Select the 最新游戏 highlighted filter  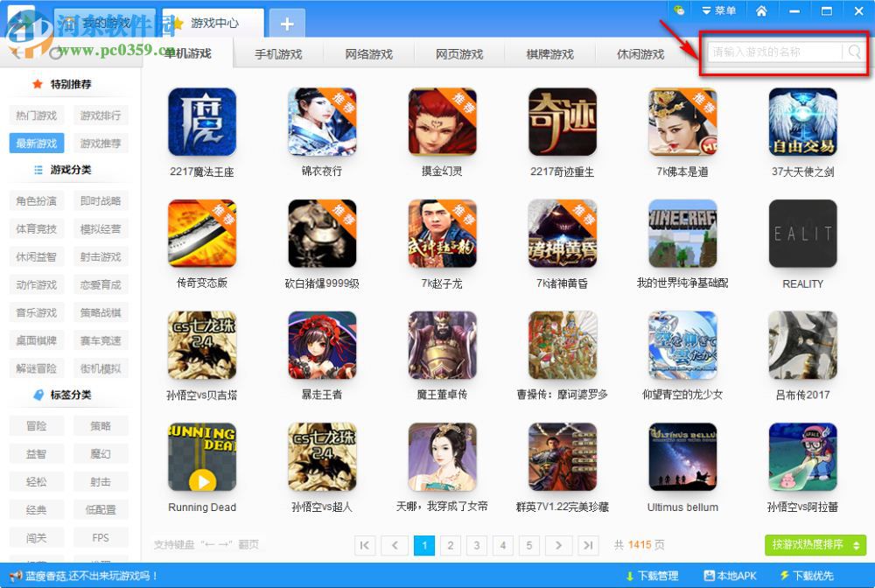(x=36, y=143)
